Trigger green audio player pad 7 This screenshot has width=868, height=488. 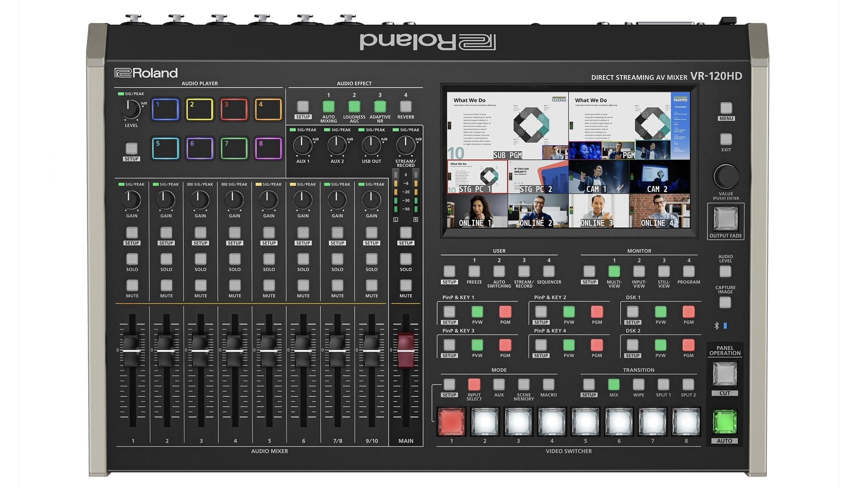coord(234,148)
